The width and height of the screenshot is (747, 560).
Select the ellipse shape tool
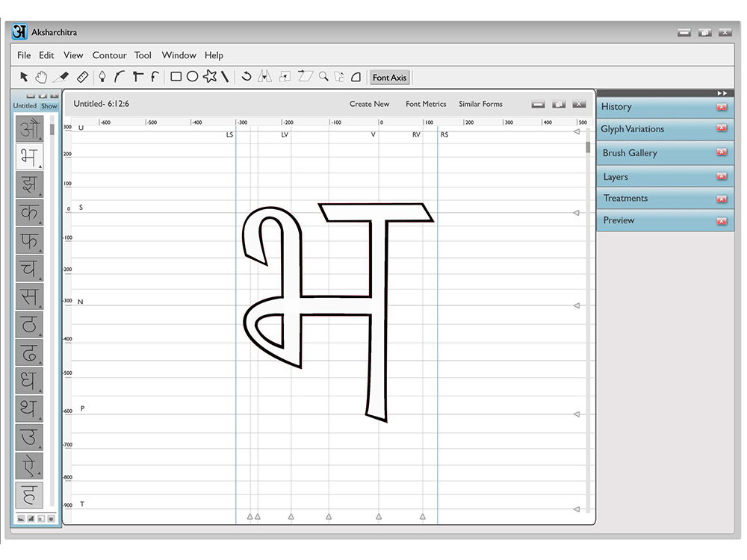pos(193,76)
